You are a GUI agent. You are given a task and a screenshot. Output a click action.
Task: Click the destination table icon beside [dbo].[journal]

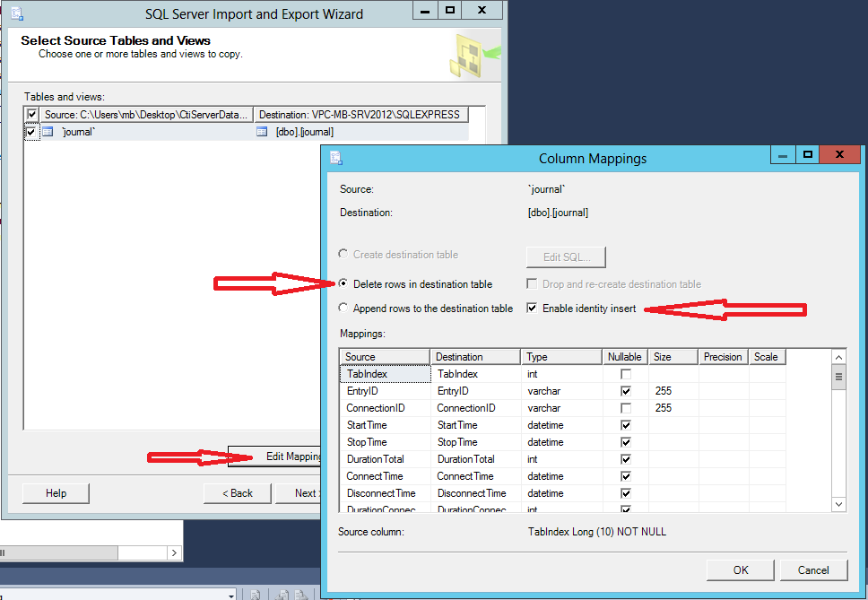click(262, 132)
